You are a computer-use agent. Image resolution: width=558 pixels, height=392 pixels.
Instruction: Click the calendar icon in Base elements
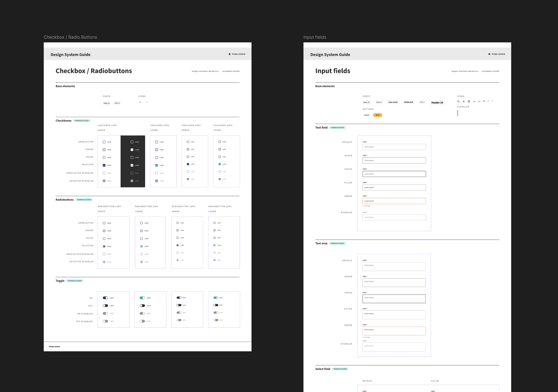pos(469,101)
